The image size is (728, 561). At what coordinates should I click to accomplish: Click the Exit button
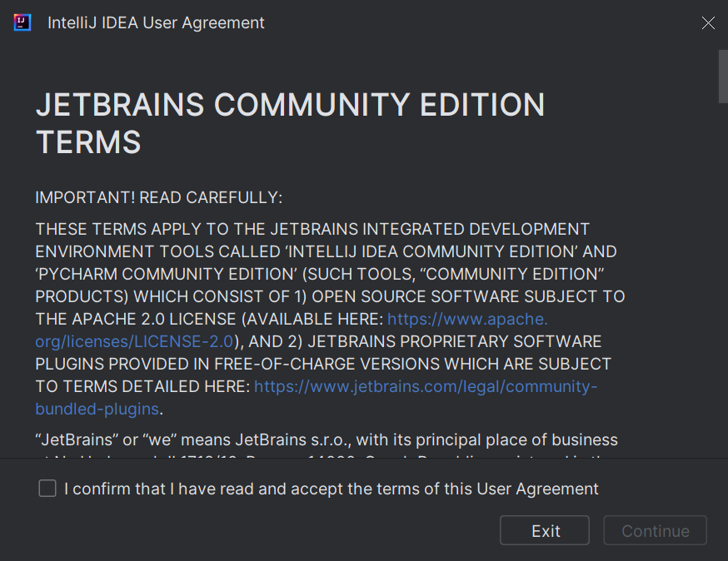point(545,530)
